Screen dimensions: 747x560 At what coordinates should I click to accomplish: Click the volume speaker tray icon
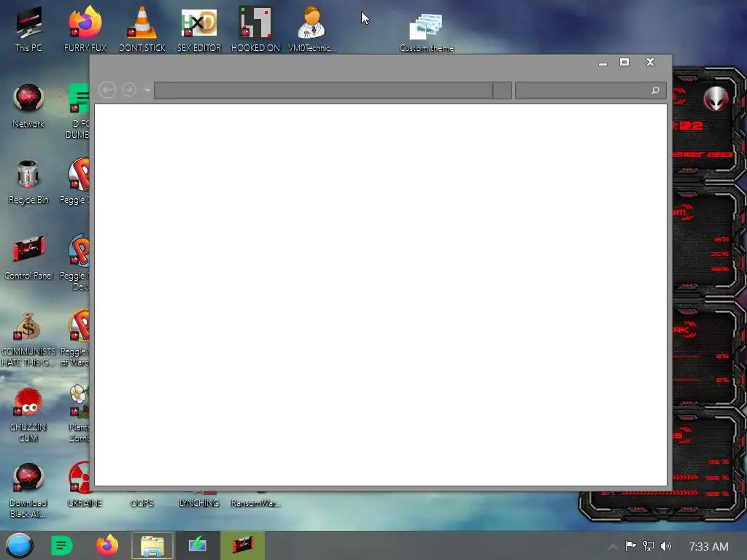tap(666, 546)
